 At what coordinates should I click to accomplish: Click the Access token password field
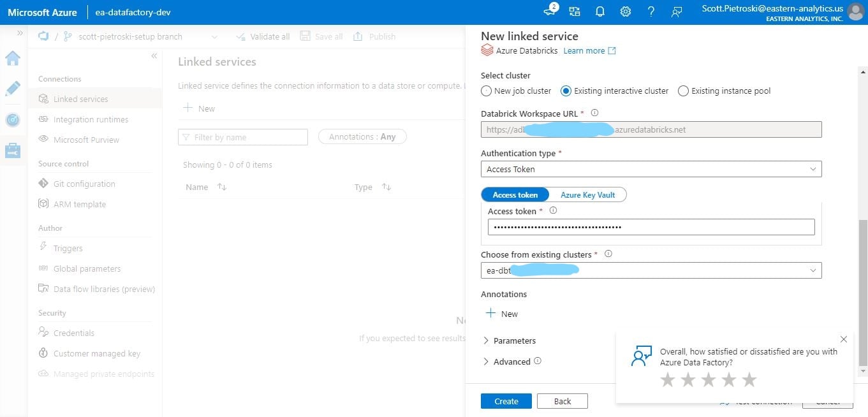click(x=651, y=227)
